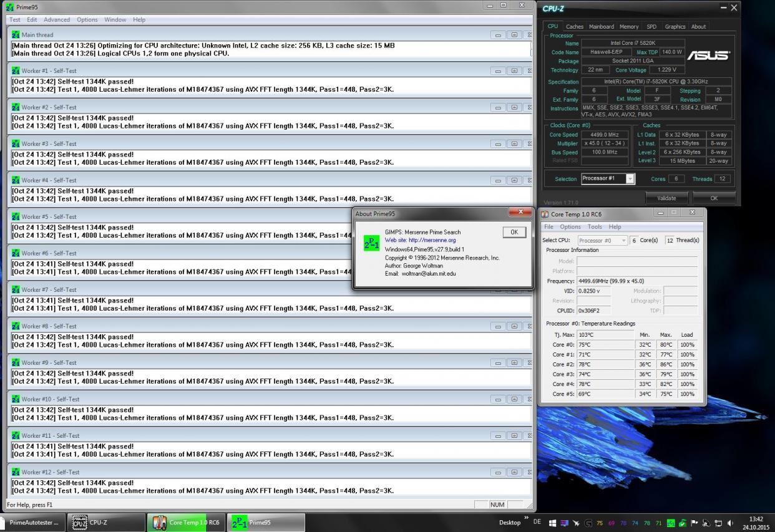Click the green Prime95 tray icon
This screenshot has height=532, width=775.
point(671,523)
